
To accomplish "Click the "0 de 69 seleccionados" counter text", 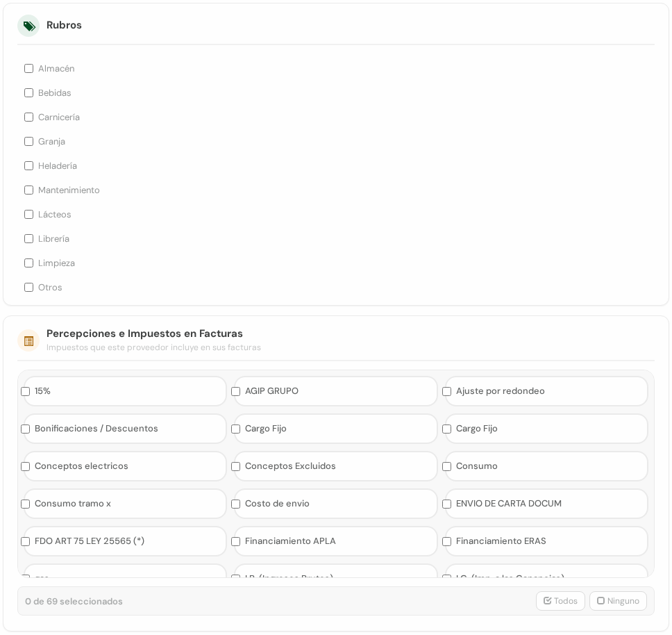I will 74,601.
